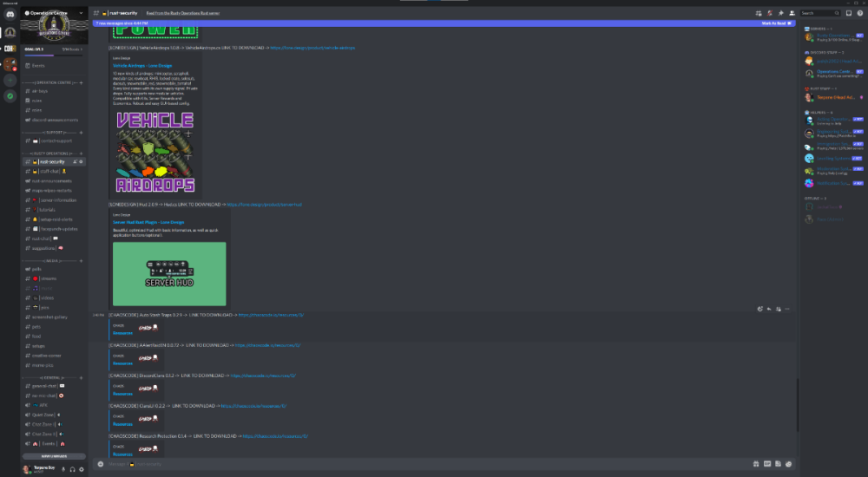Viewport: 868px width, 477px height.
Task: Click Mark As Read button
Action: coord(776,23)
